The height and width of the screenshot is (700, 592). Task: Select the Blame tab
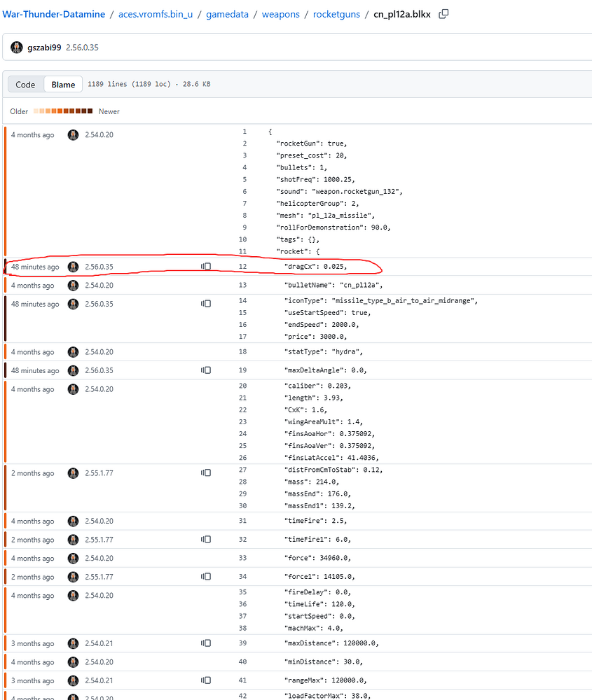(63, 85)
